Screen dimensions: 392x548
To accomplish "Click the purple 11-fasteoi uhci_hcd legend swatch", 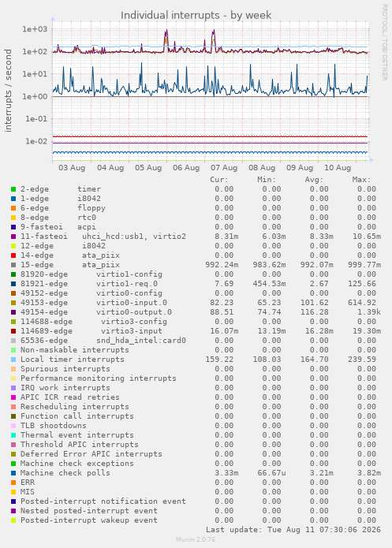I will [13, 237].
